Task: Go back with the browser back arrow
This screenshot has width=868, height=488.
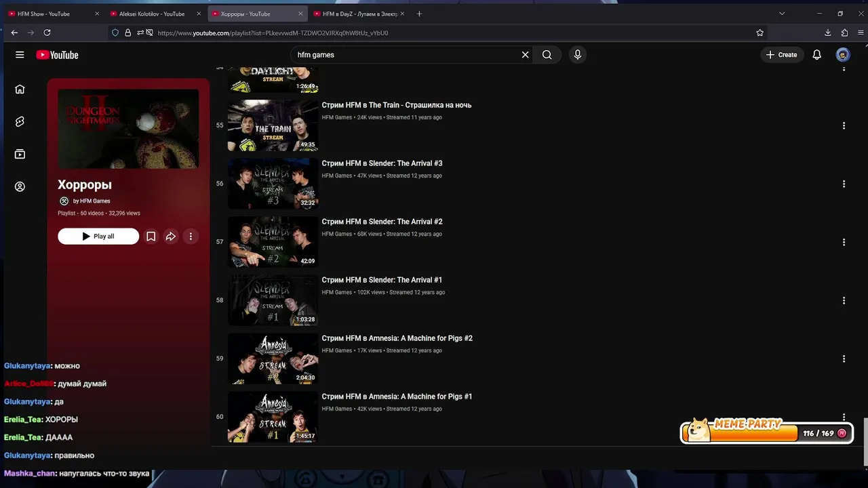Action: click(x=14, y=33)
